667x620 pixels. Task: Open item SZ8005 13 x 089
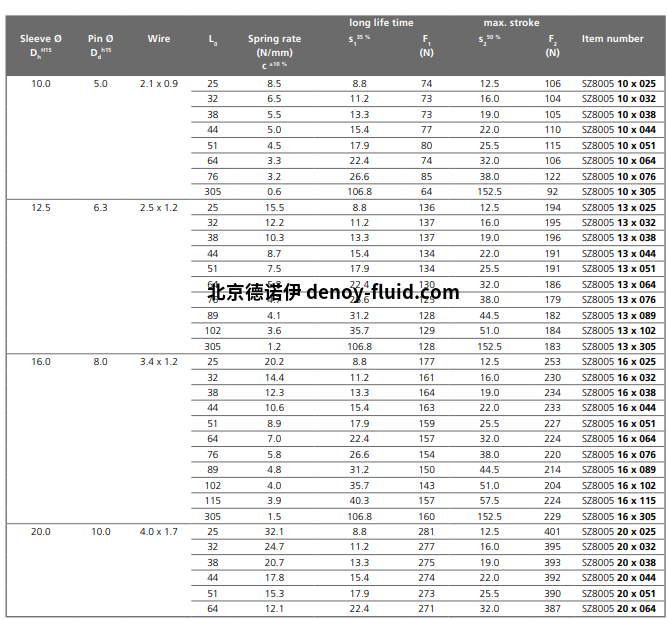[618, 315]
